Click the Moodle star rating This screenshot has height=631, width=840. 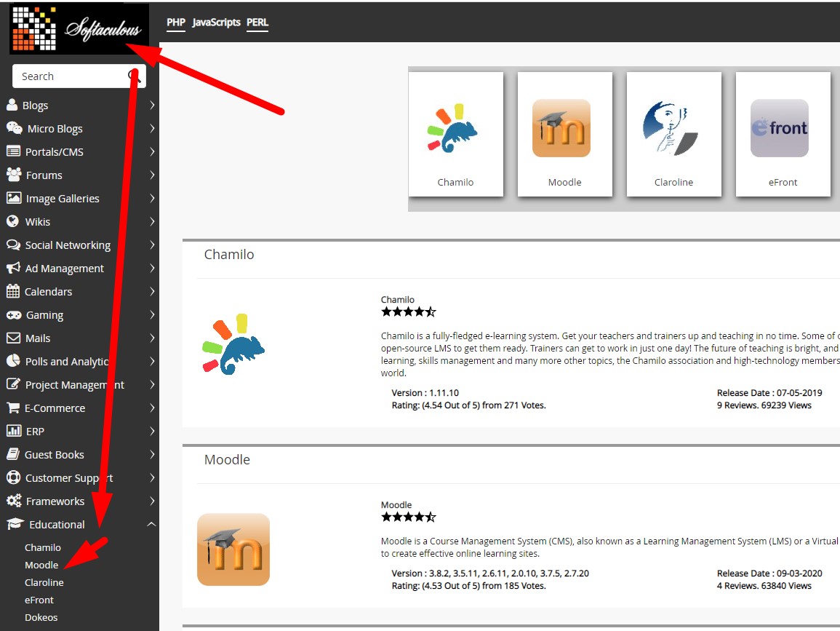pyautogui.click(x=408, y=517)
